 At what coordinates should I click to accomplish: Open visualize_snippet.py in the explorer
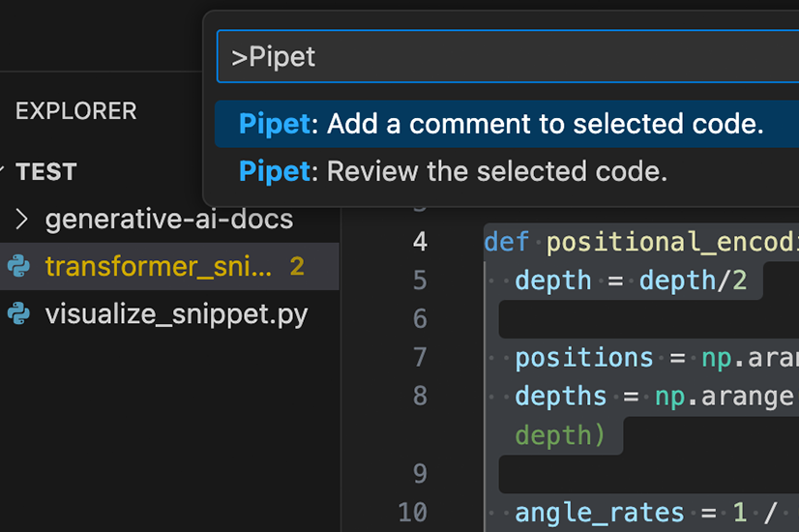[x=176, y=314]
